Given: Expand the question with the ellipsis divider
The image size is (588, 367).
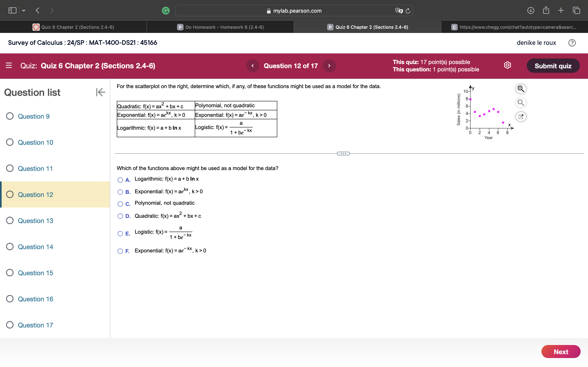Looking at the screenshot, I should (x=343, y=153).
